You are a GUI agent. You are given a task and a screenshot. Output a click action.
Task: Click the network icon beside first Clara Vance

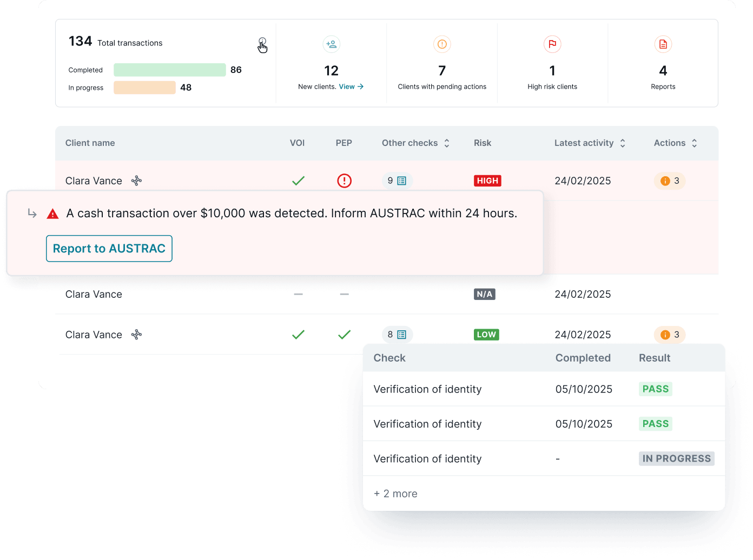click(x=137, y=181)
